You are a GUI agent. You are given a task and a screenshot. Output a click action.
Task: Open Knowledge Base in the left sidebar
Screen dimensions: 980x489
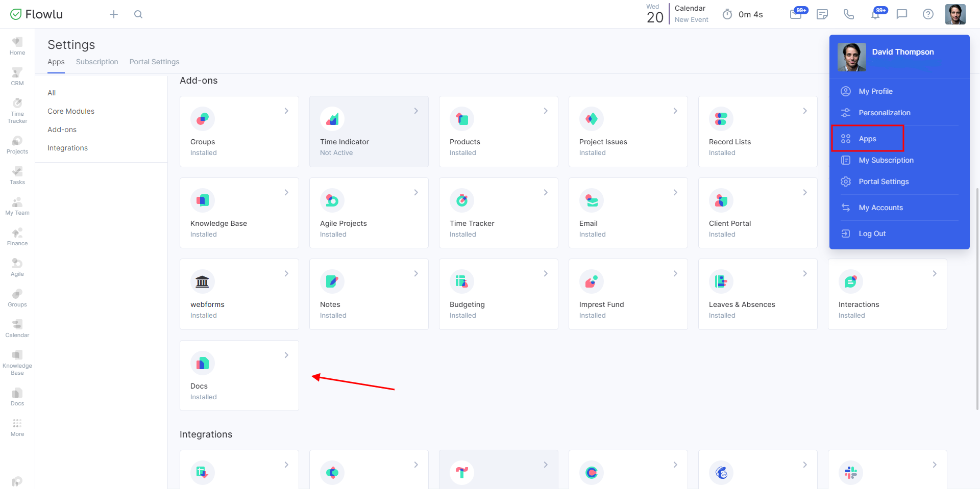click(17, 363)
